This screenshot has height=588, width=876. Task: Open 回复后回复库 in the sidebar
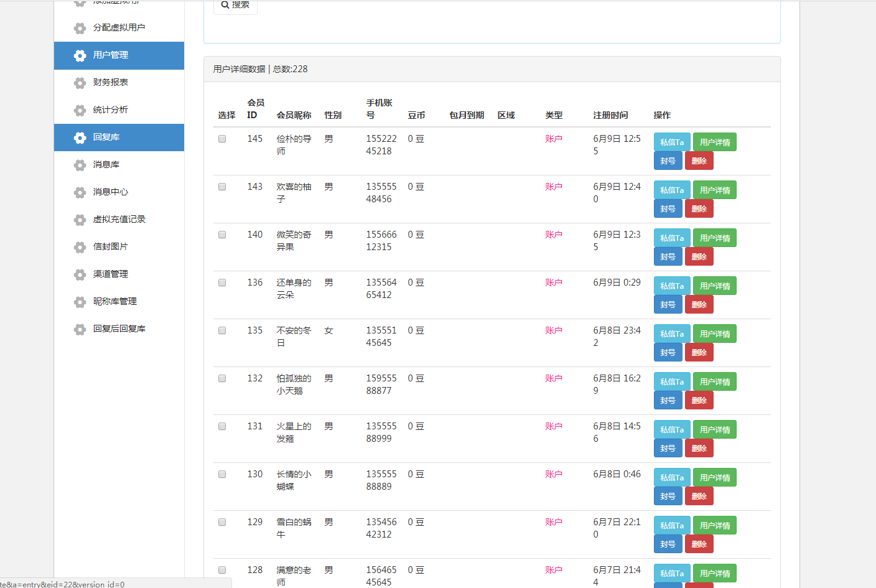click(119, 329)
